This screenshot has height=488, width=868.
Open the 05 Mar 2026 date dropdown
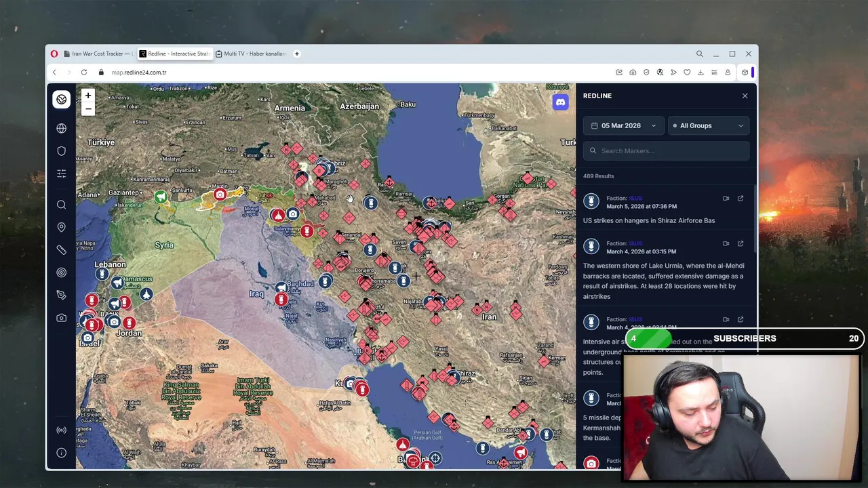click(623, 125)
